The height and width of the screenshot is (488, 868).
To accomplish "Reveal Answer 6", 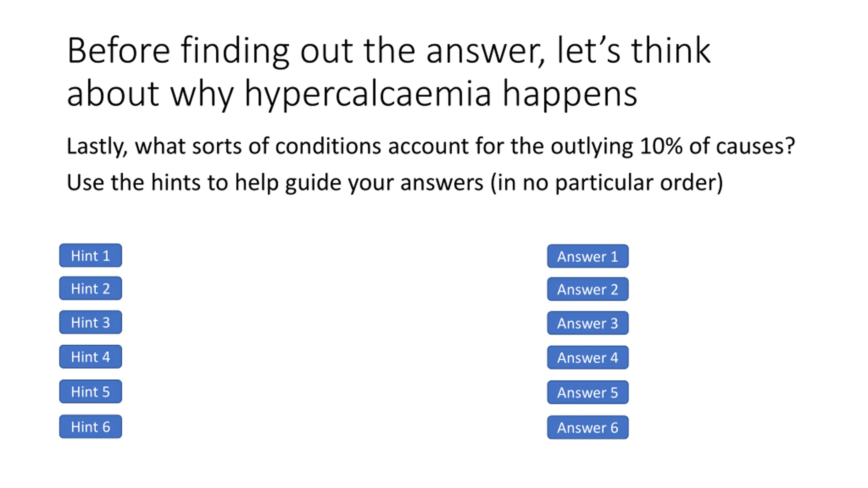I will click(588, 427).
